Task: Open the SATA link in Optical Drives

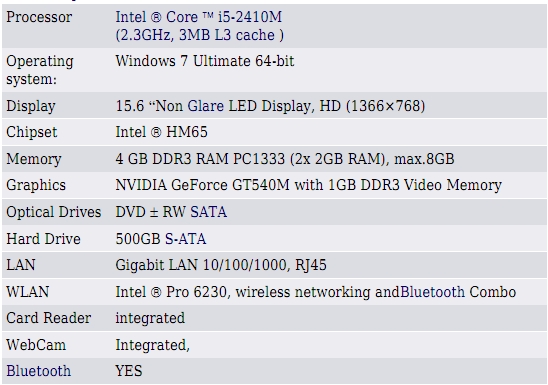Action: point(208,212)
